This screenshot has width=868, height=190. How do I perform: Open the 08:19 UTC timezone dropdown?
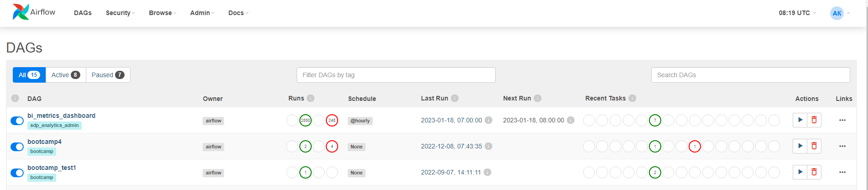click(797, 13)
